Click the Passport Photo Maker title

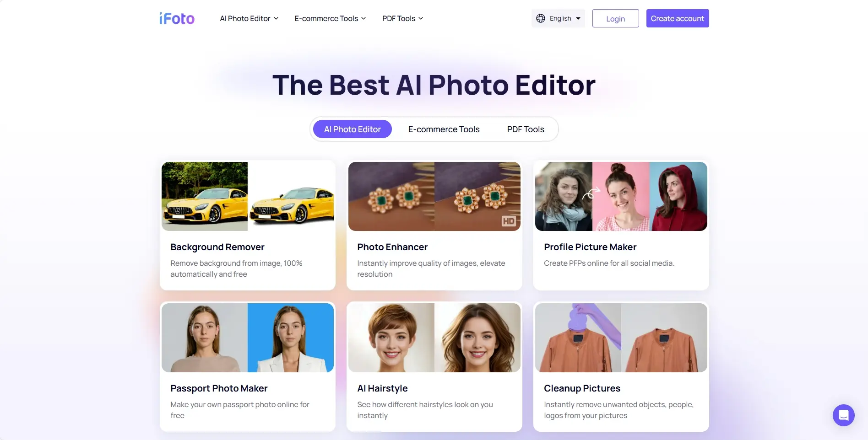click(219, 388)
